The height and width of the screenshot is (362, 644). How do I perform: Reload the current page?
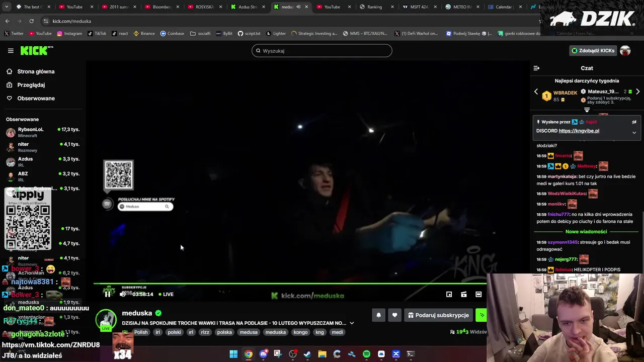[x=31, y=21]
